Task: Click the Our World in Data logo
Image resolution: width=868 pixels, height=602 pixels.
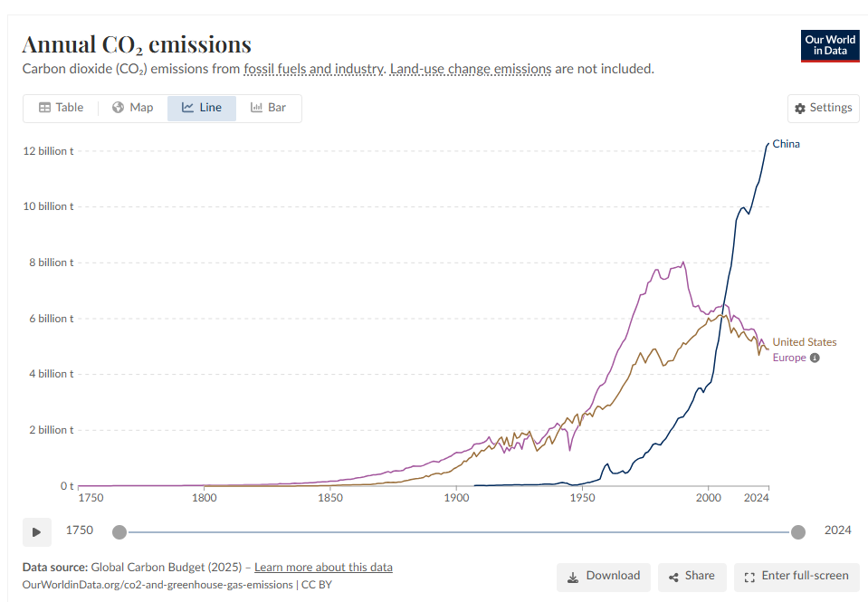Action: tap(829, 46)
